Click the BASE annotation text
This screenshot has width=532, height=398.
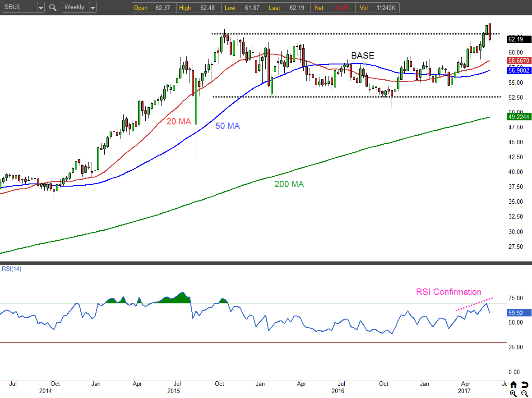(x=363, y=55)
